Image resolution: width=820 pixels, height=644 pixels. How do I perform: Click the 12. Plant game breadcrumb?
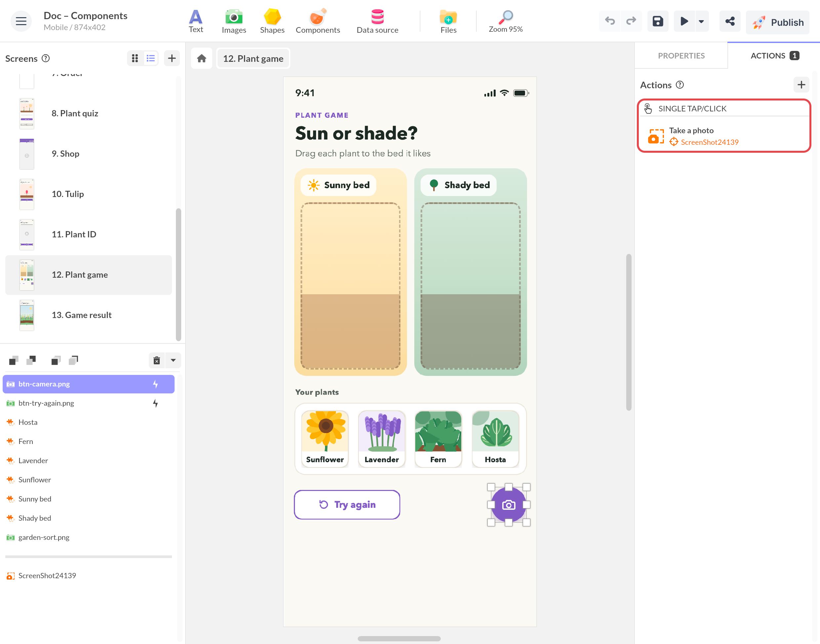(x=253, y=59)
